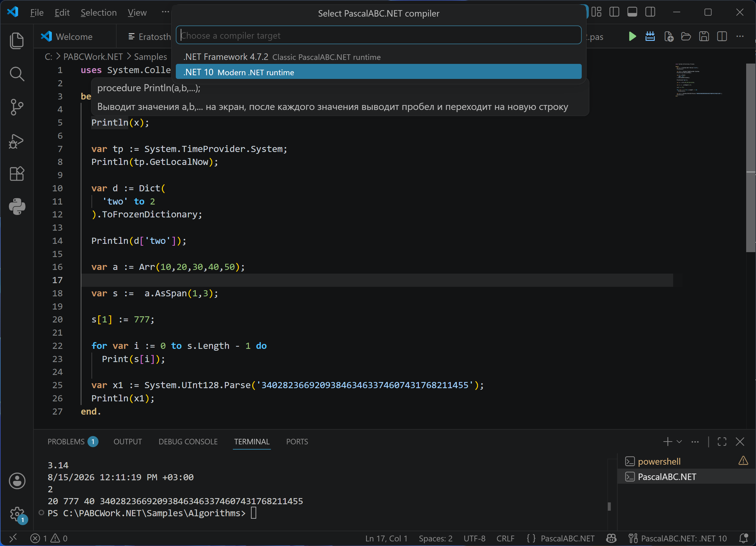Close the bottom panel
The height and width of the screenshot is (546, 756).
tap(740, 441)
